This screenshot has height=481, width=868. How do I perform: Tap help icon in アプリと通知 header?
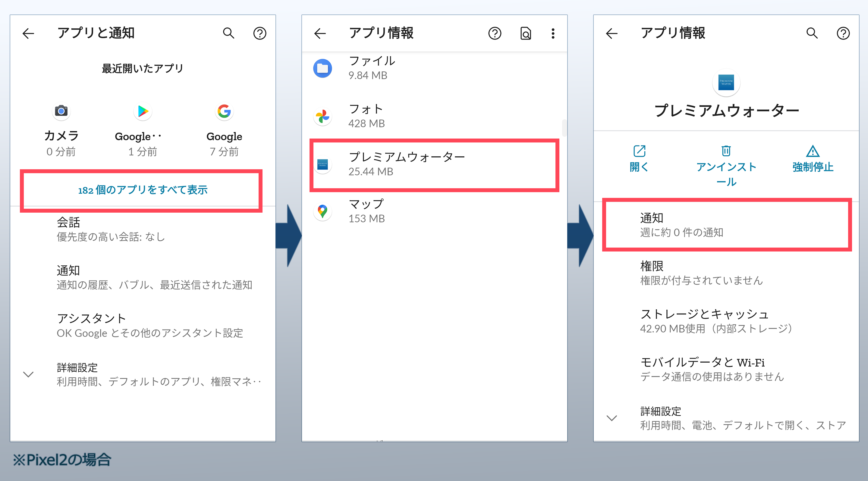tap(259, 33)
